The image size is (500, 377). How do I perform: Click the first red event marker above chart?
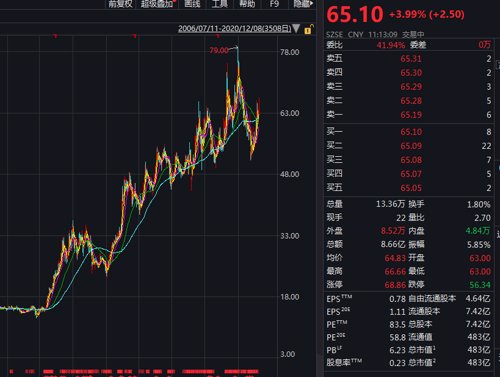55,36
